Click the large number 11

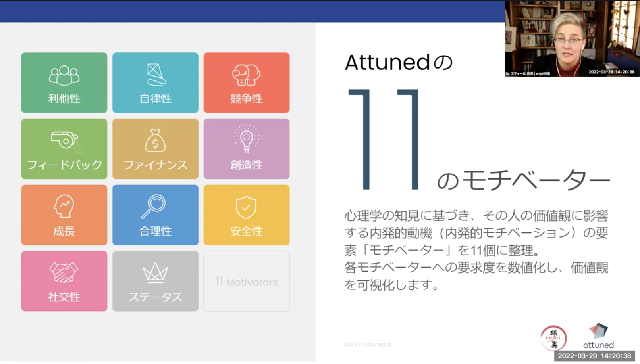[x=384, y=139]
